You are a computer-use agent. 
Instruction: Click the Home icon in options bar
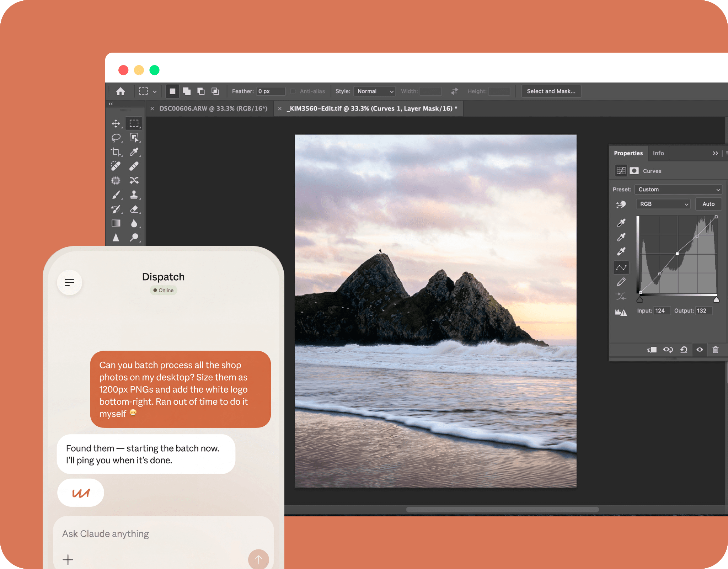click(x=121, y=91)
